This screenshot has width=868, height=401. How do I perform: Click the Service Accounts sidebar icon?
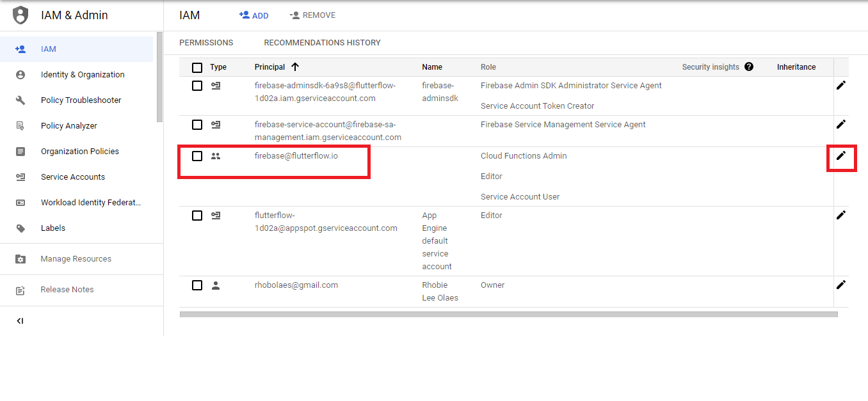(20, 177)
